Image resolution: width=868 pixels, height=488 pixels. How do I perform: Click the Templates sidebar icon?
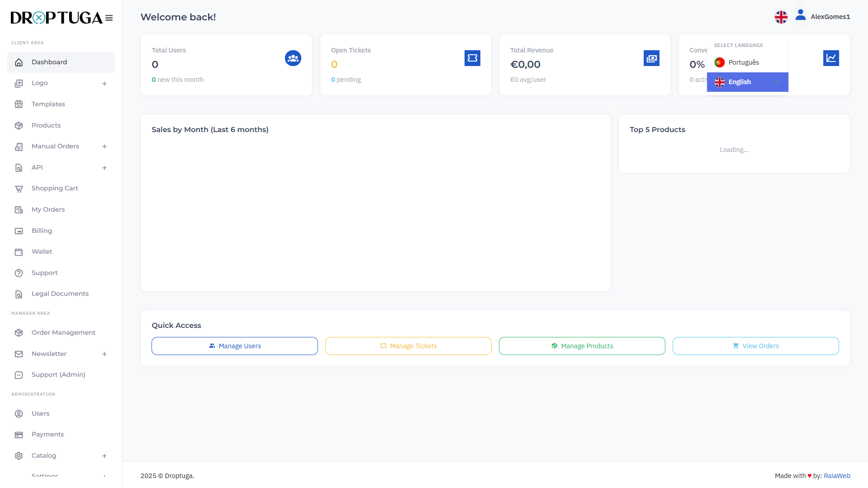point(19,104)
